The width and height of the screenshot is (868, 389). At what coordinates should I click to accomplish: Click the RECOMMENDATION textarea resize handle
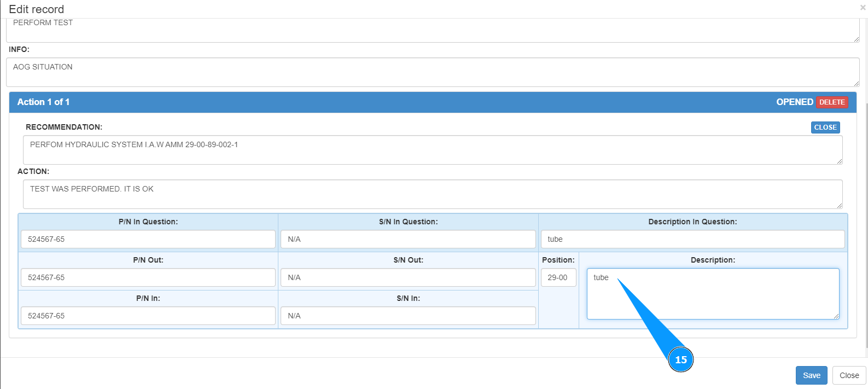839,161
